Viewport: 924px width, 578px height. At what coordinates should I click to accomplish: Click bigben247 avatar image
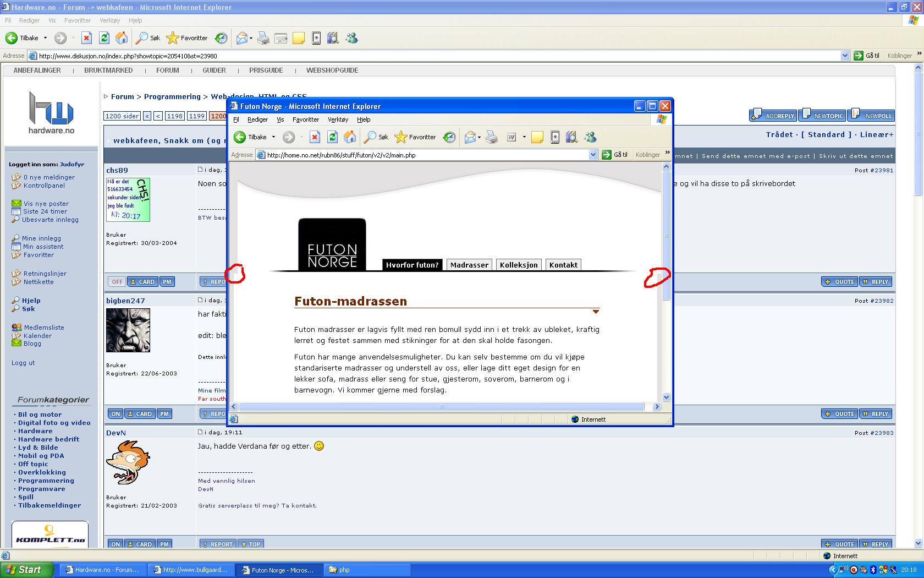tap(128, 330)
